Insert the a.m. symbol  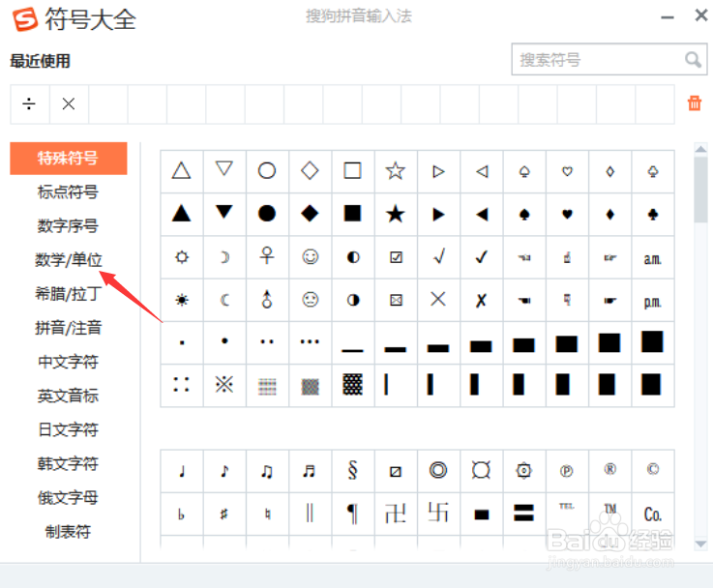(x=652, y=257)
